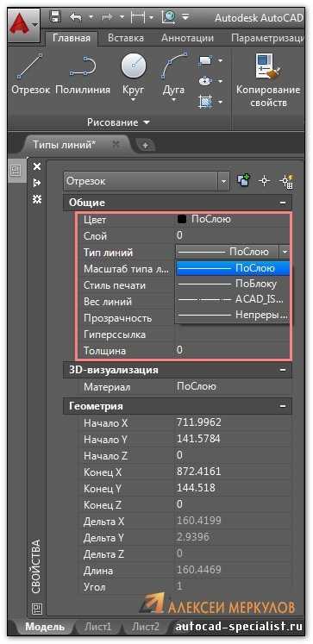
Task: Toggle auto-hide on properties palette
Action: 37,183
